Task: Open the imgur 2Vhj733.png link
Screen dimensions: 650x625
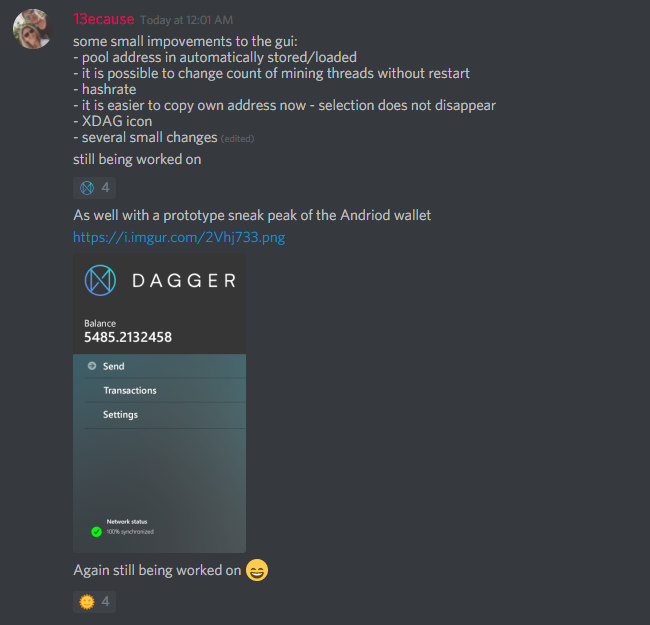Action: pyautogui.click(x=179, y=237)
